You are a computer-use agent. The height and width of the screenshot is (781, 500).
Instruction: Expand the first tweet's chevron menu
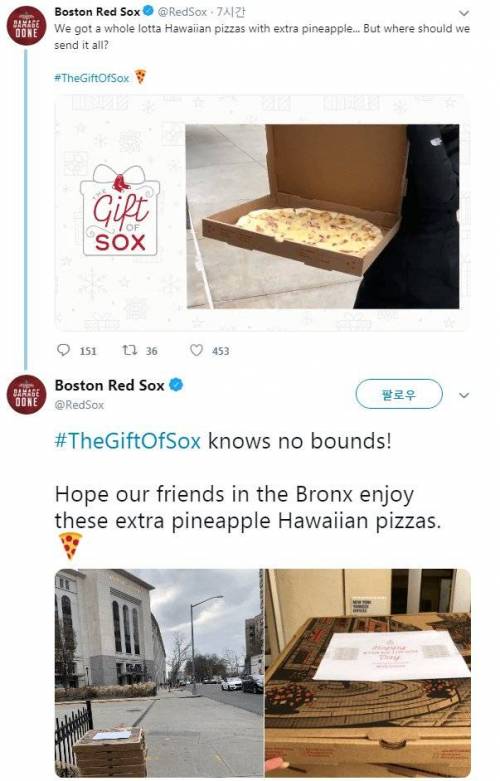pyautogui.click(x=464, y=12)
